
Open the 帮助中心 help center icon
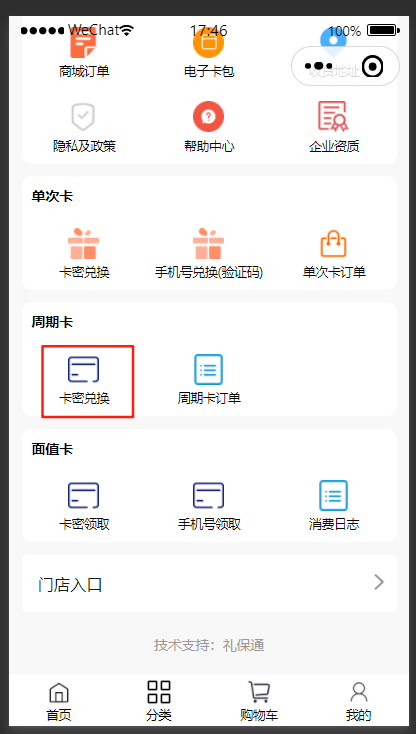point(208,117)
